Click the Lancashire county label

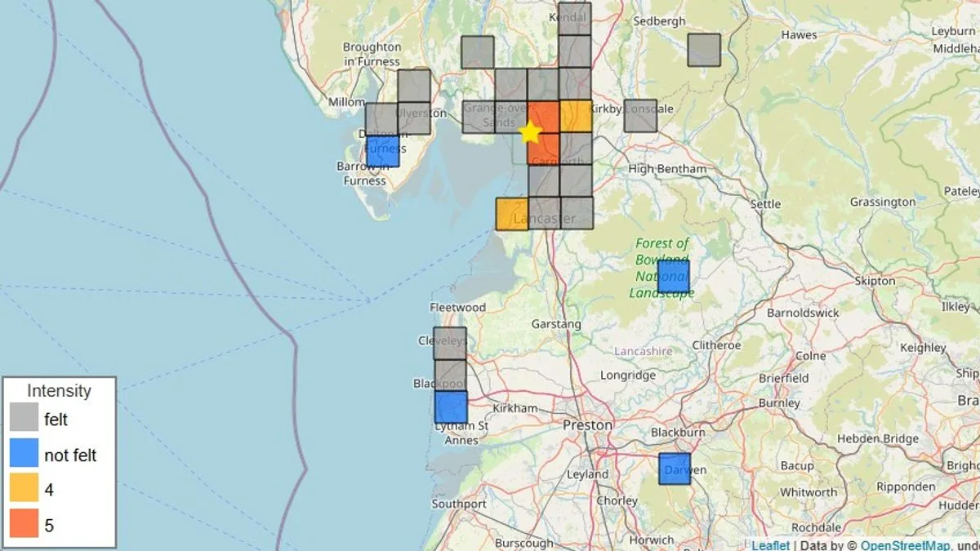(x=644, y=351)
